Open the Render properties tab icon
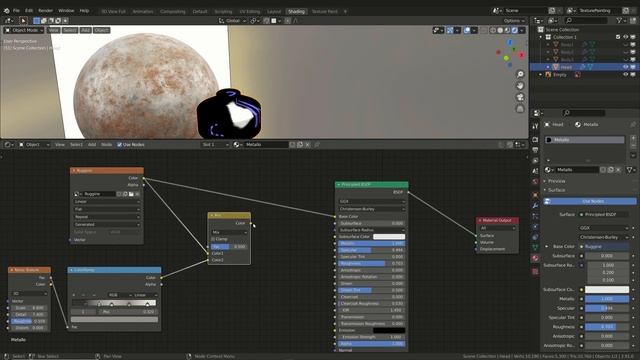Screen dimensions: 640x360 click(535, 140)
